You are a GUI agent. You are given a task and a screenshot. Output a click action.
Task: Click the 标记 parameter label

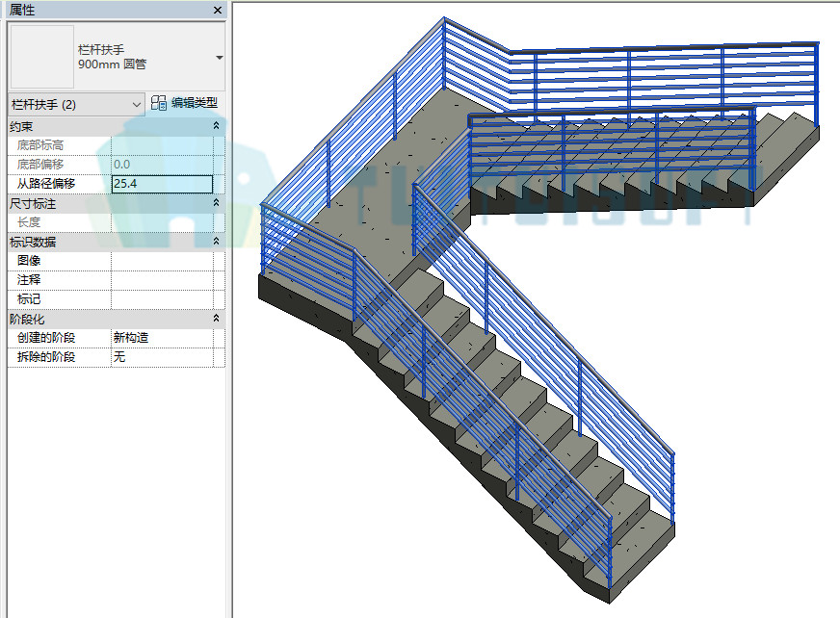click(x=29, y=299)
